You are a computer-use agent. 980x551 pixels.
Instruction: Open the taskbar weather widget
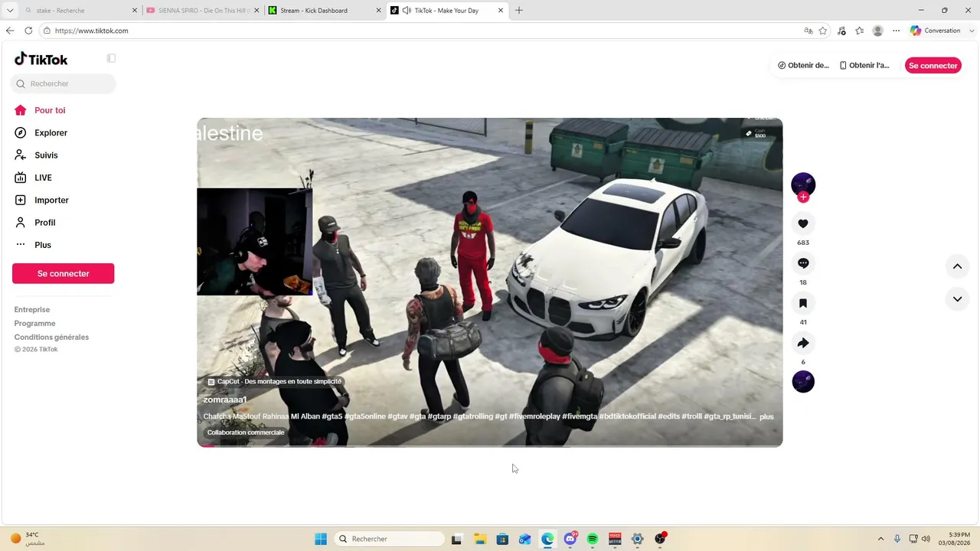pos(28,539)
